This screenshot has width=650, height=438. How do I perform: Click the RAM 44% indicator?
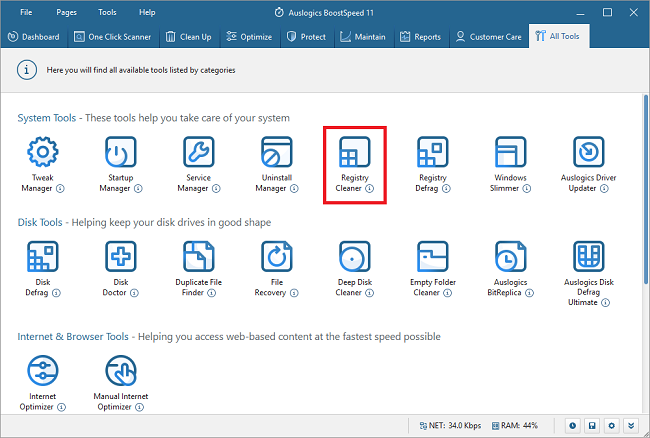coord(514,426)
